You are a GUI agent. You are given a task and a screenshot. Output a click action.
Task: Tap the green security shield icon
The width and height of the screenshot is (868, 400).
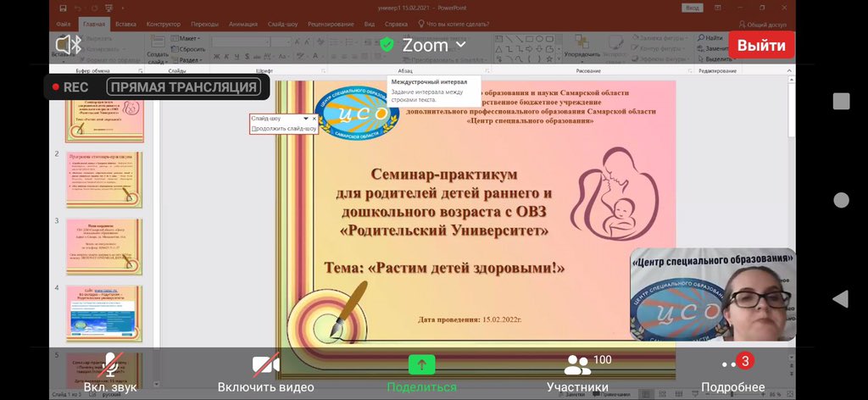pos(387,45)
